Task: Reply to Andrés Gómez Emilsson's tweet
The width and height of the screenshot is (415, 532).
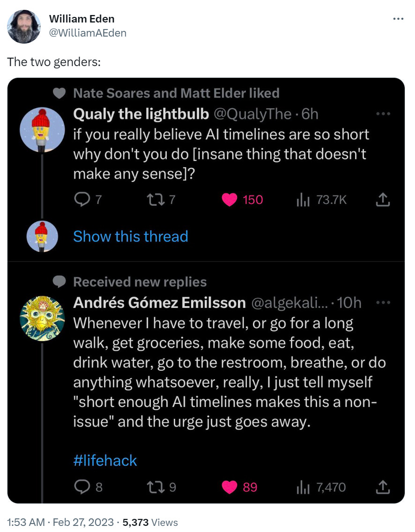Action: tap(82, 487)
